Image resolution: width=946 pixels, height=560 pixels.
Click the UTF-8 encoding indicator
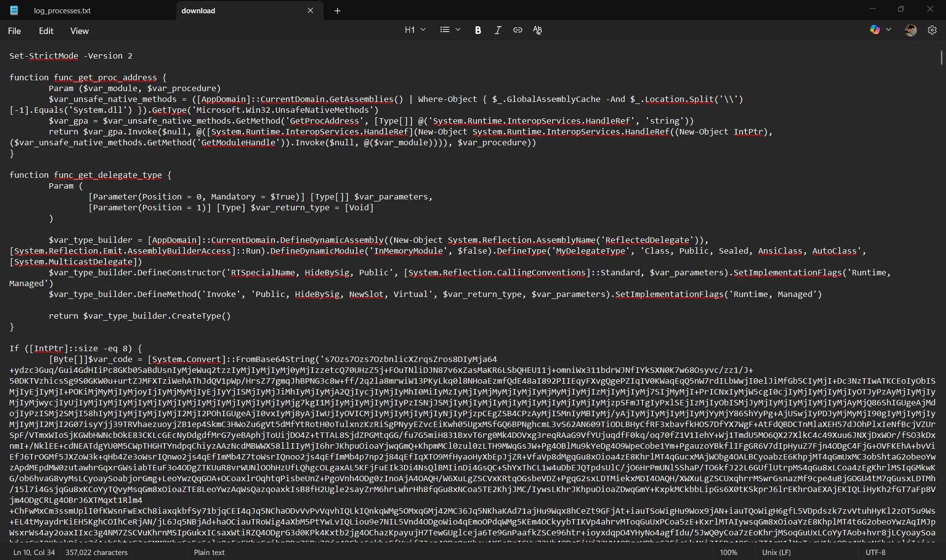pos(876,552)
